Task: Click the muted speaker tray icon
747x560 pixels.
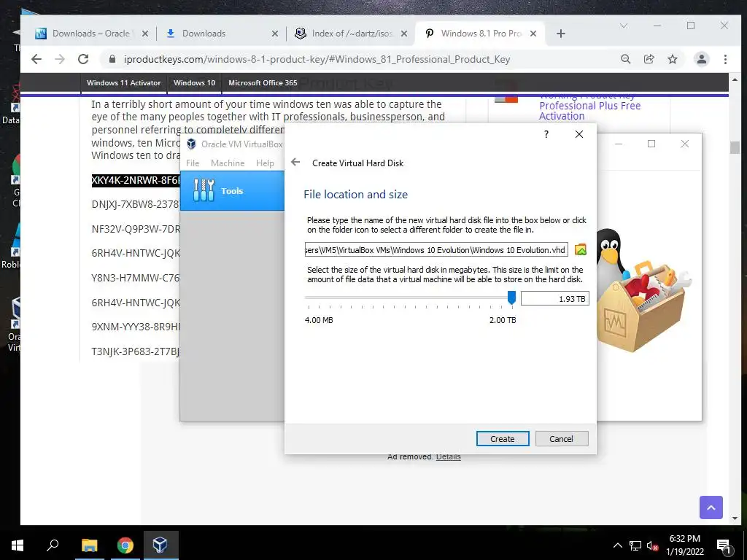Action: pyautogui.click(x=652, y=545)
